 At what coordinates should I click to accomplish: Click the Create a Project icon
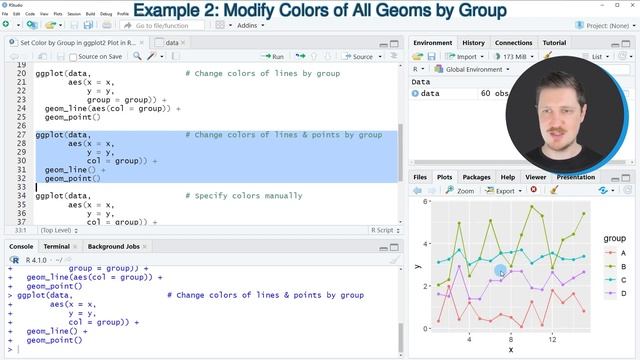point(32,25)
